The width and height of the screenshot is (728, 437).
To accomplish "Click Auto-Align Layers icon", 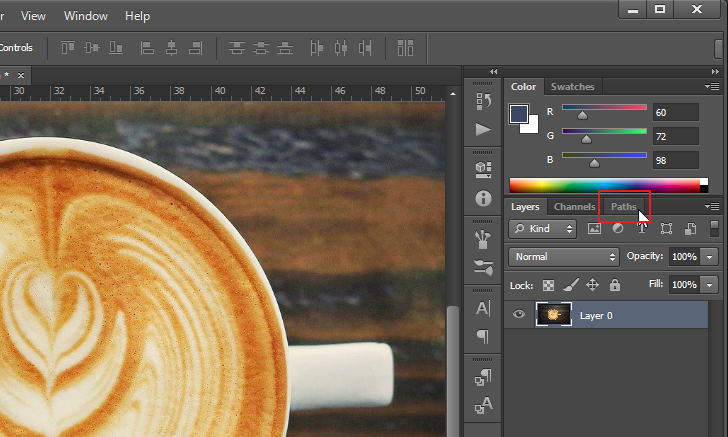I will tap(405, 48).
